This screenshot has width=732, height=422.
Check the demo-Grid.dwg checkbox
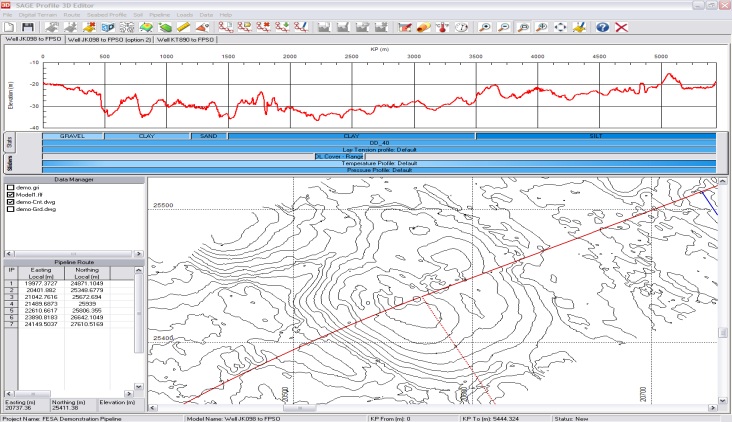point(11,209)
